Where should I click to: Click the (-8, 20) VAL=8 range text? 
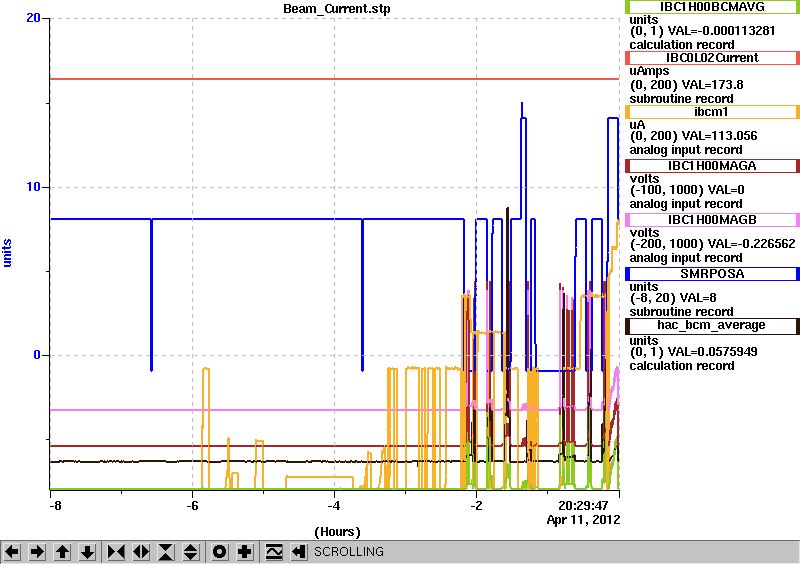pos(673,298)
